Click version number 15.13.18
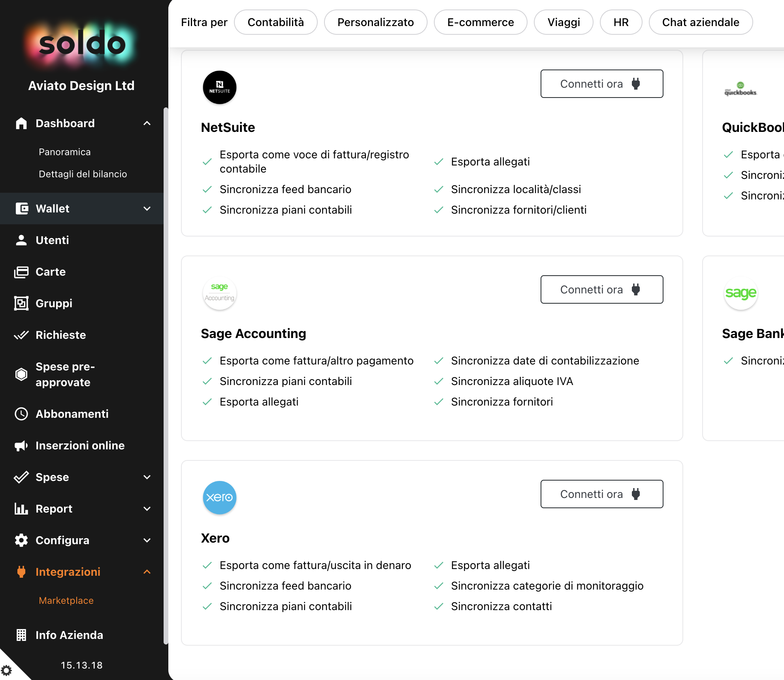Viewport: 784px width, 680px height. [x=82, y=665]
